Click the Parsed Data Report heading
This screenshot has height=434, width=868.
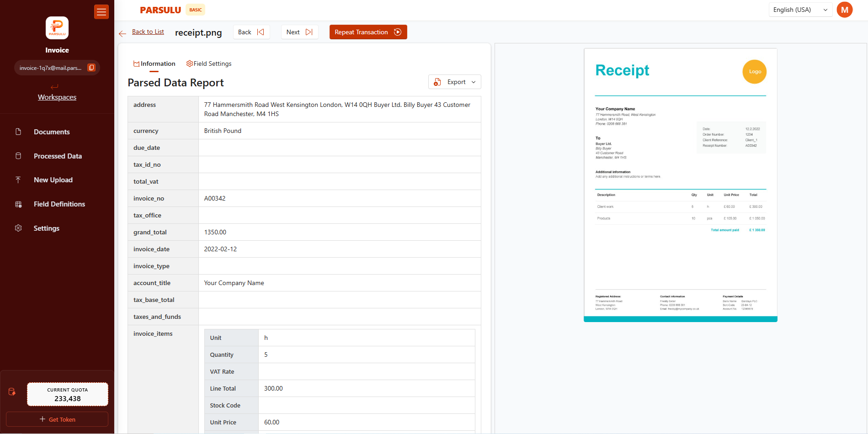click(x=176, y=83)
